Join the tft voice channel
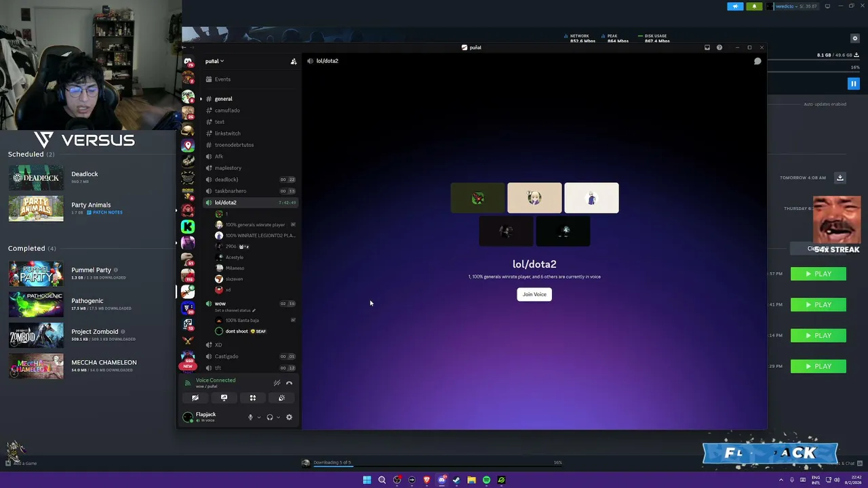This screenshot has width=868, height=488. pyautogui.click(x=251, y=368)
